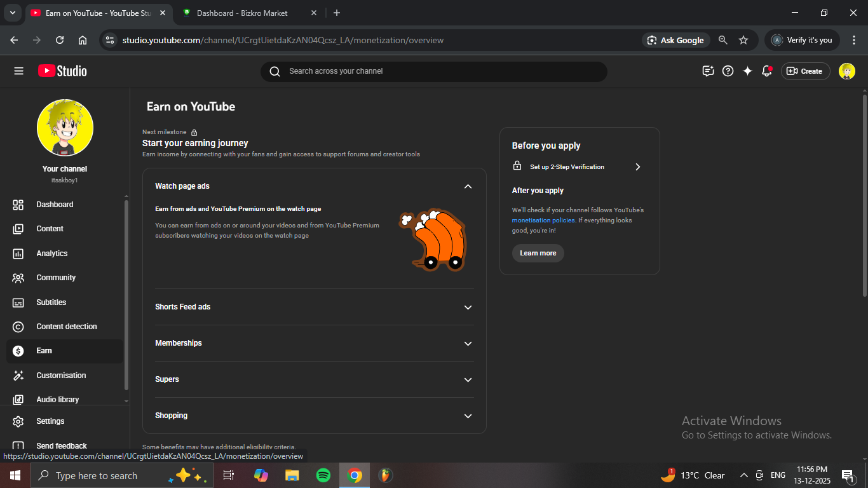This screenshot has width=868, height=488.
Task: Open the hamburger navigation menu
Action: [18, 71]
